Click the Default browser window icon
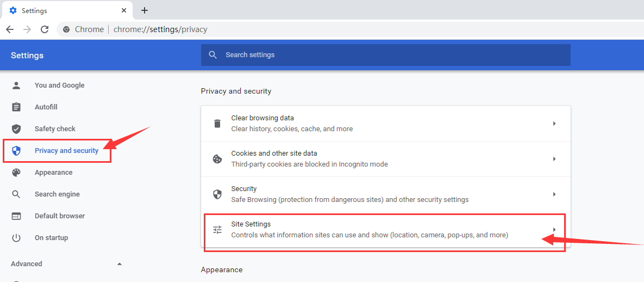Screen dimensions: 644x282 [x=16, y=216]
